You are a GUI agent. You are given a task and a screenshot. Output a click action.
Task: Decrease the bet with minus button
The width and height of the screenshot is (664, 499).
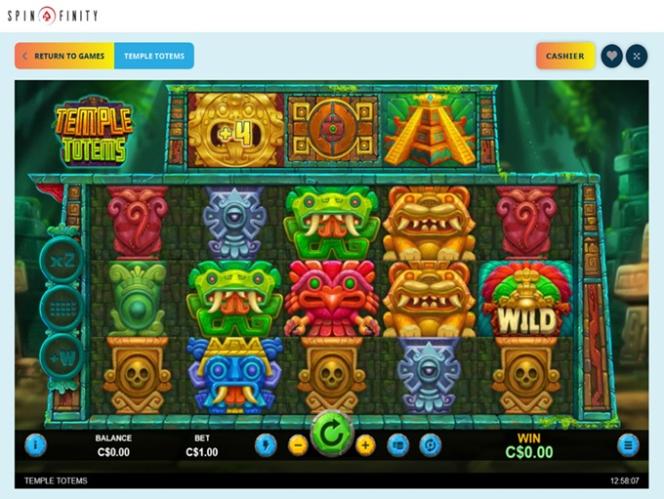point(298,446)
